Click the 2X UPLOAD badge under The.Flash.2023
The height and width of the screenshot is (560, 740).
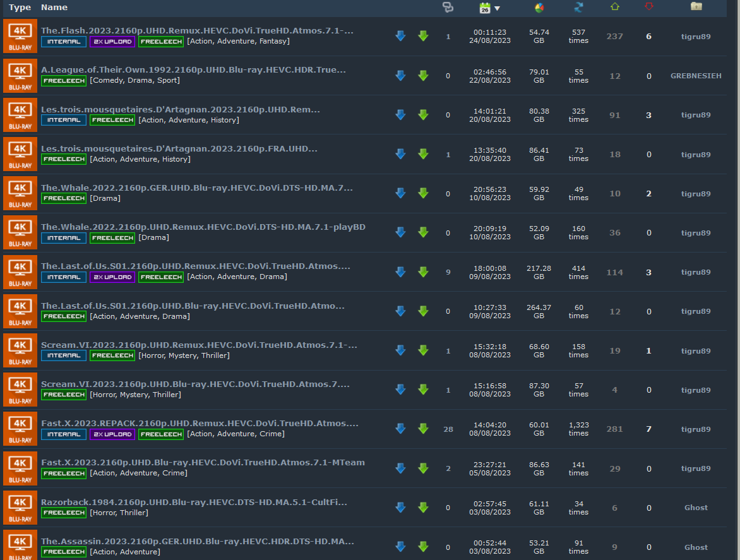point(112,42)
